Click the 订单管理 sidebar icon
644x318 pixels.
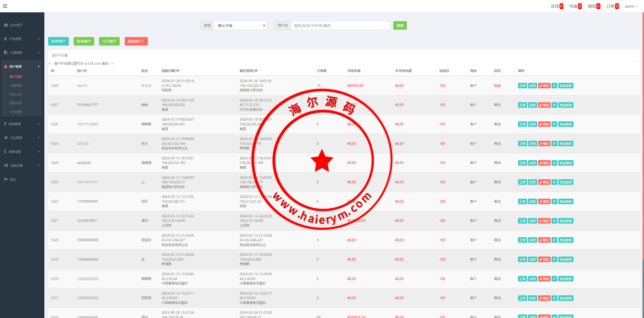coord(6,53)
